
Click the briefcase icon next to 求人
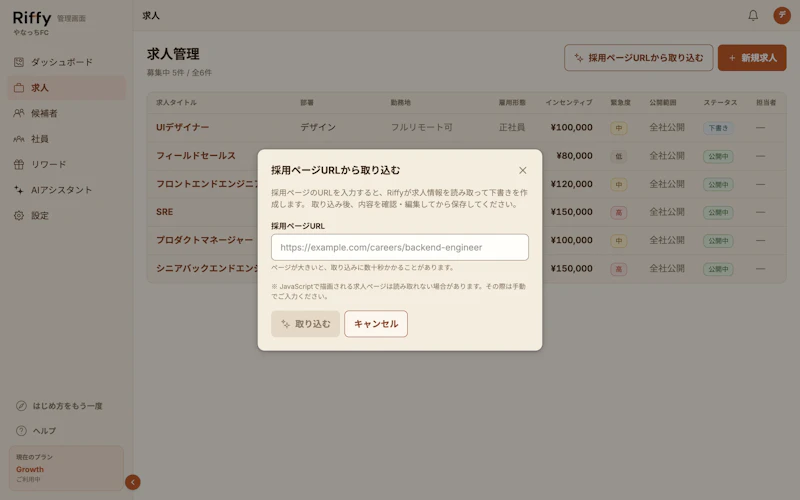(x=19, y=88)
